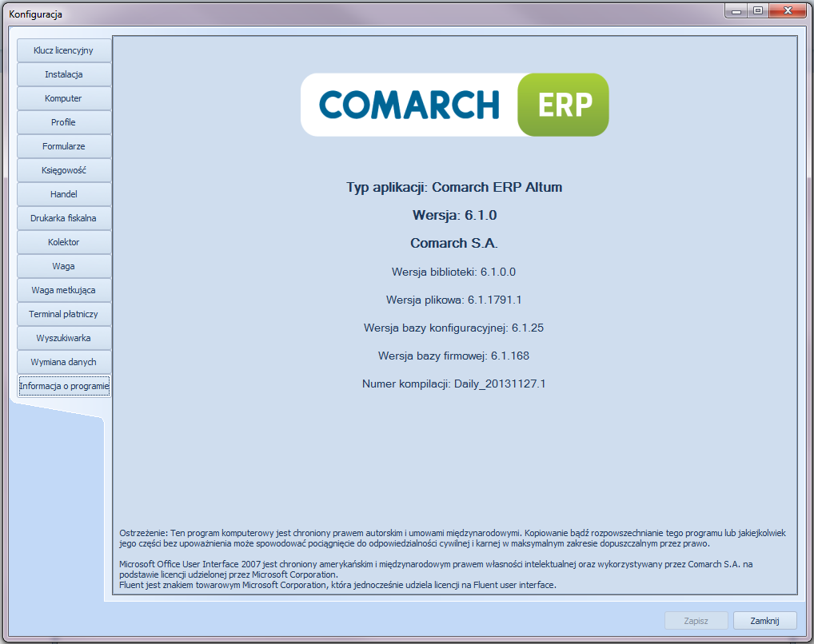
Task: Click the 'Ostrzeżenie' copyright warning paragraph
Action: pyautogui.click(x=453, y=539)
